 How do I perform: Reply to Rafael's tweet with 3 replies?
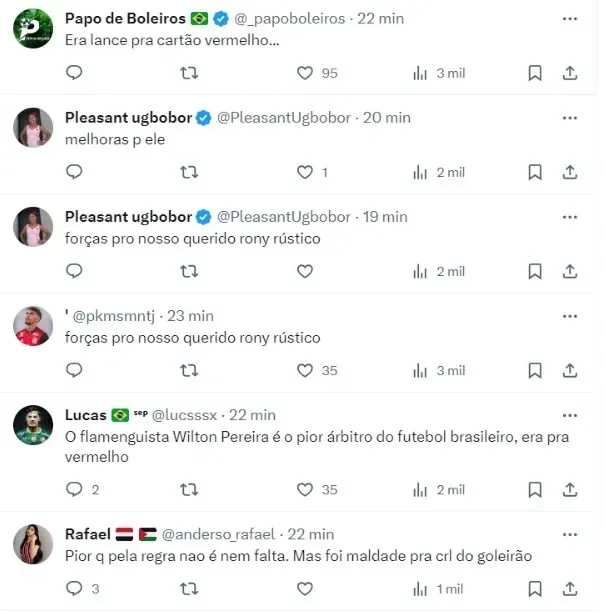coord(74,589)
